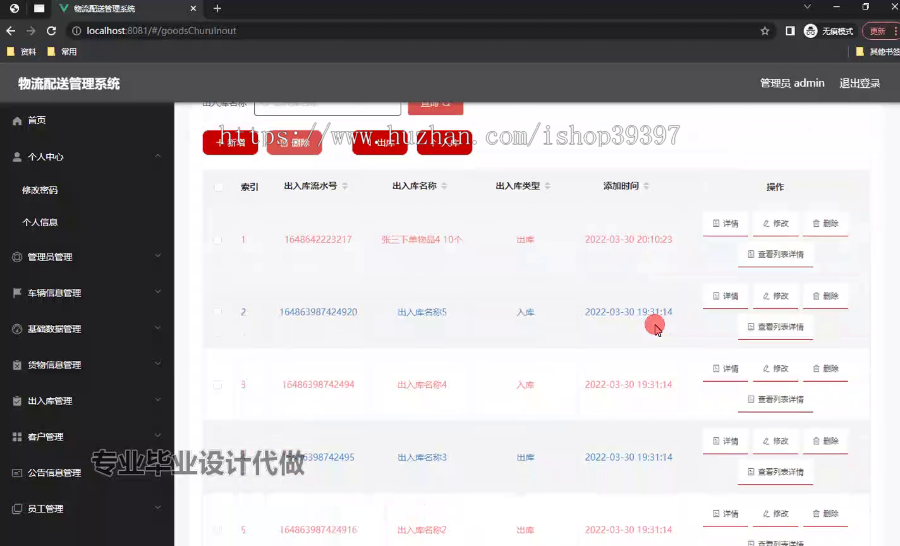Screen dimensions: 900x546
Task: Click the 个人中心 person icon
Action: (17, 157)
